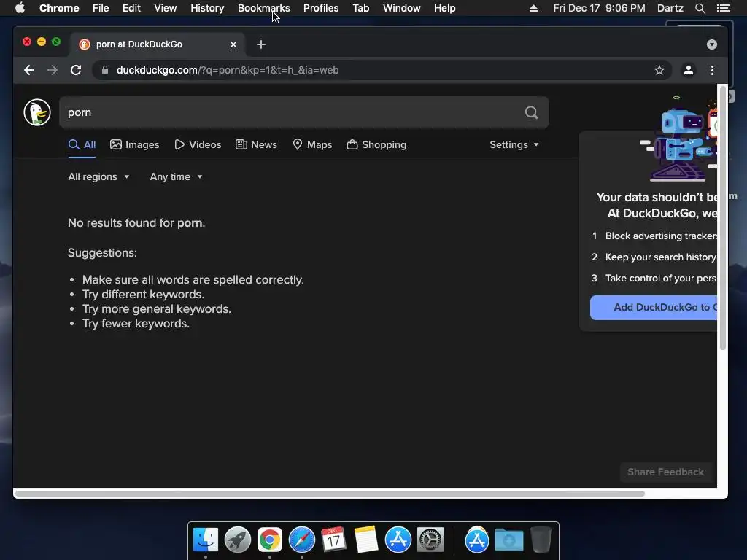Launch Safari from the dock
The height and width of the screenshot is (560, 747).
click(301, 540)
